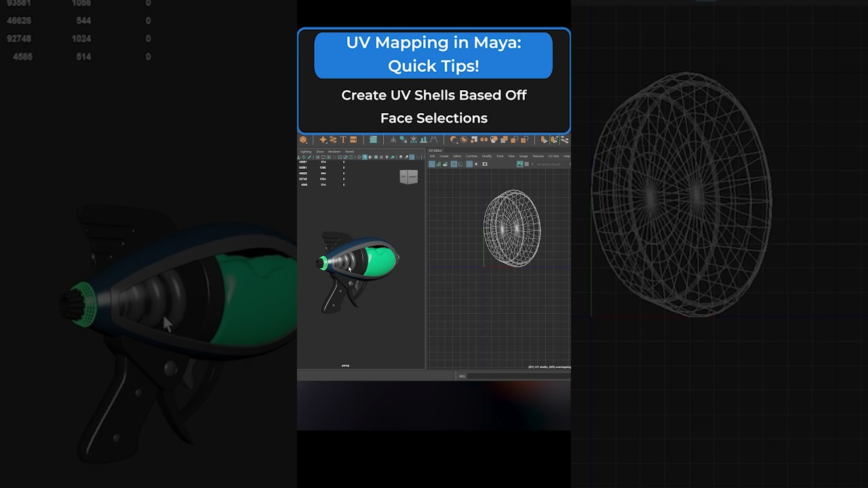Click the wireframe UV shell in UV Editor

[512, 228]
